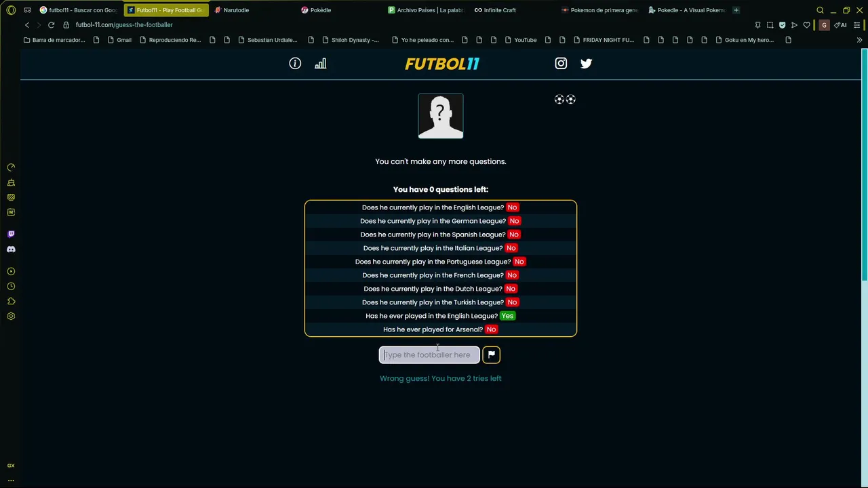868x488 pixels.
Task: Open the statistics bar chart icon
Action: pyautogui.click(x=320, y=63)
